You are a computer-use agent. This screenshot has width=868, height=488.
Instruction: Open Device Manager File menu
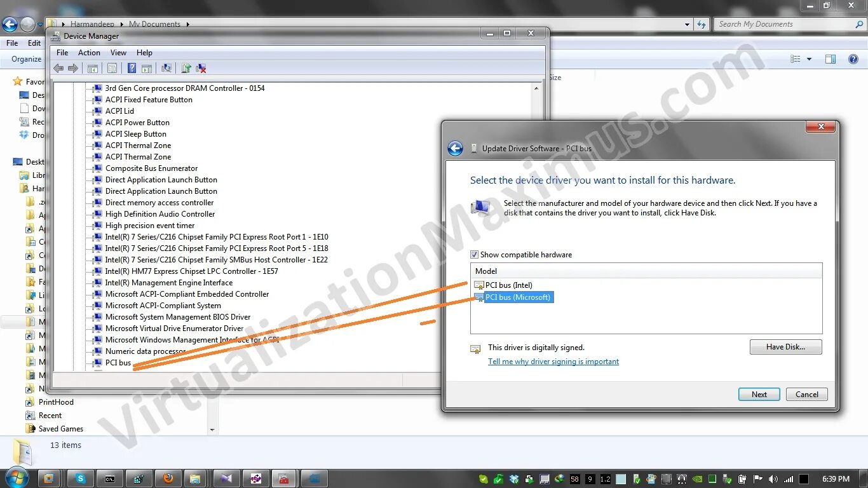click(x=62, y=53)
